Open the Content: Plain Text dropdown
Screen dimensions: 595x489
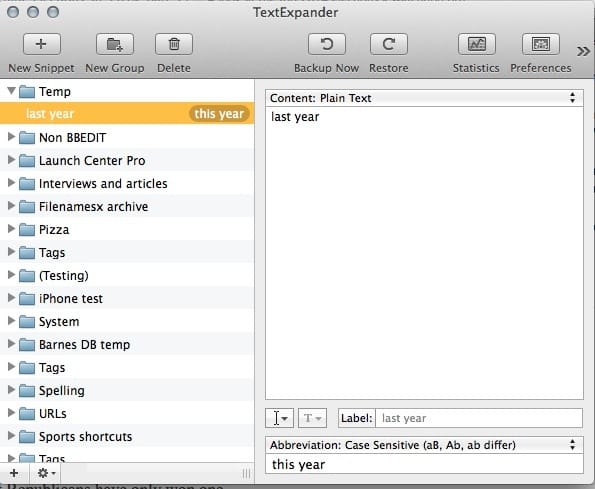(424, 98)
